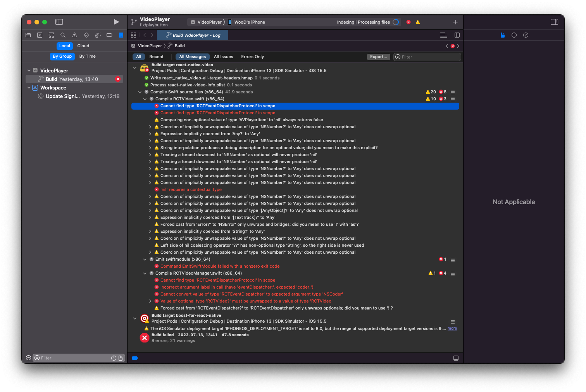The width and height of the screenshot is (586, 392).
Task: Expand the boost-for-react-native build target
Action: pyautogui.click(x=135, y=318)
